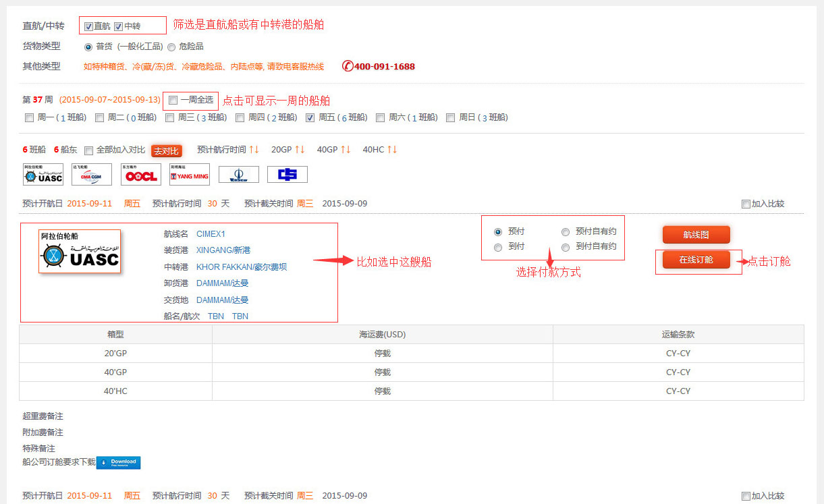Check 周三 (3 班船) day filter
The width and height of the screenshot is (824, 504).
[x=170, y=117]
